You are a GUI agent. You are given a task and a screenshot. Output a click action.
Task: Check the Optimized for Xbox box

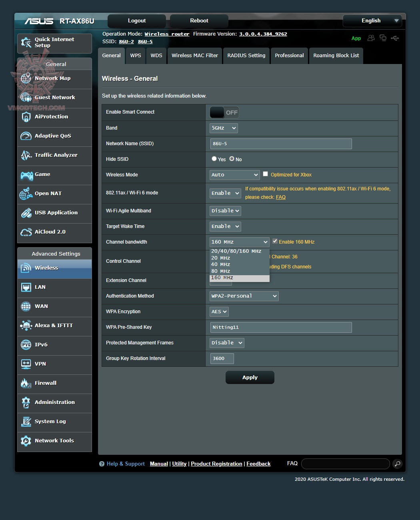[265, 174]
